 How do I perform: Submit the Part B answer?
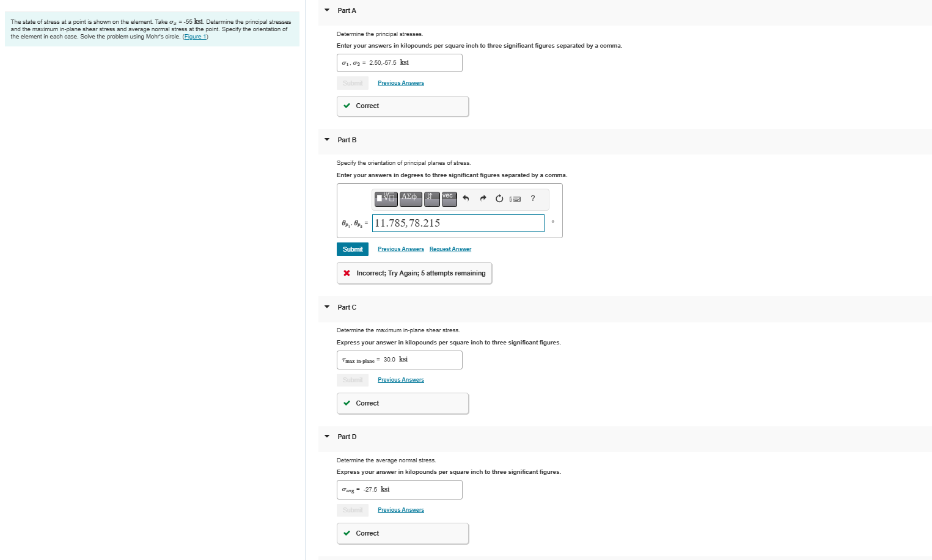click(353, 249)
